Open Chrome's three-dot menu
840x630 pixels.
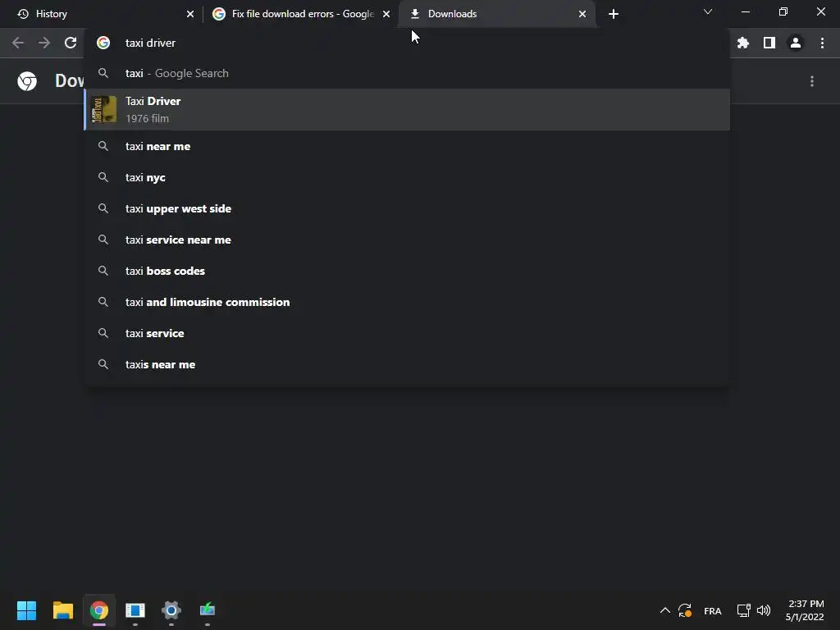(822, 43)
